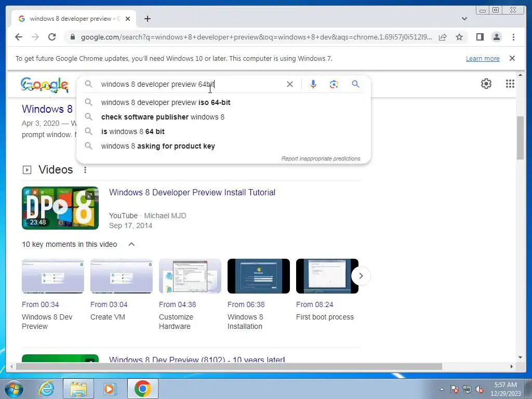Open the Learn more link

click(x=483, y=58)
